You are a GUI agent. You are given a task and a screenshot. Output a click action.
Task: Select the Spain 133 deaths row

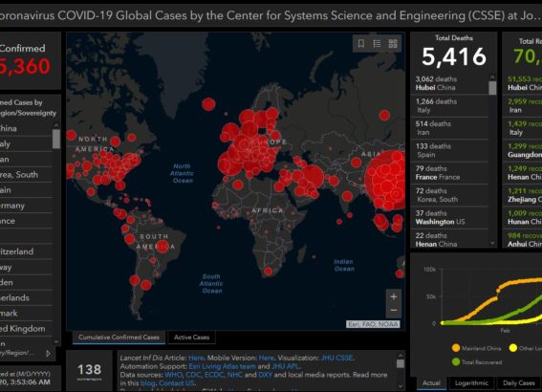tap(449, 150)
